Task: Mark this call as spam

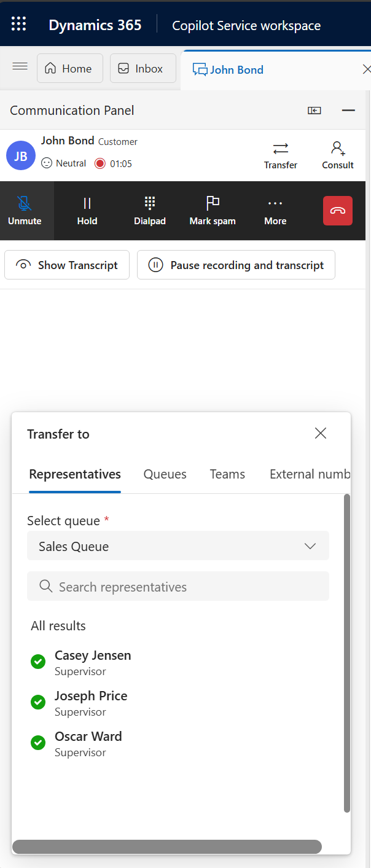Action: [x=213, y=211]
